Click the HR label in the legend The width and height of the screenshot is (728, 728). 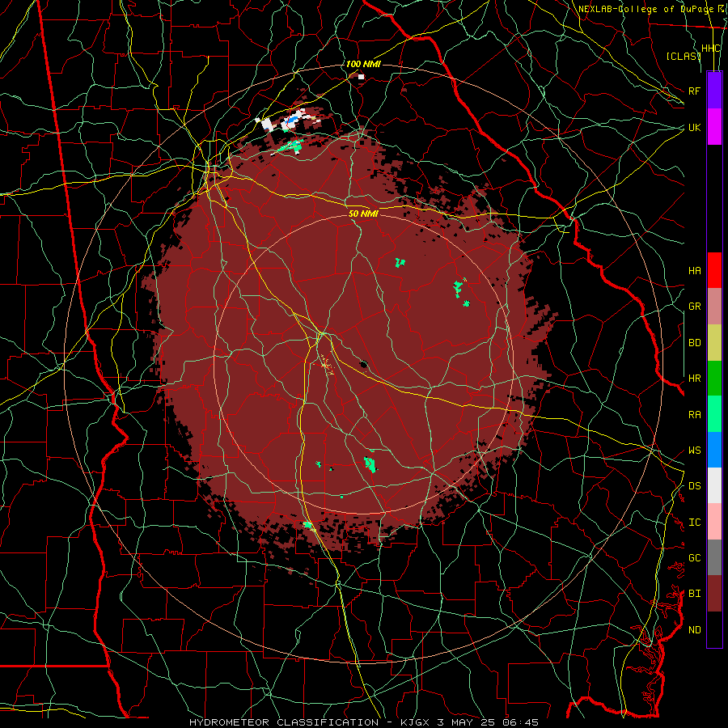coord(694,379)
